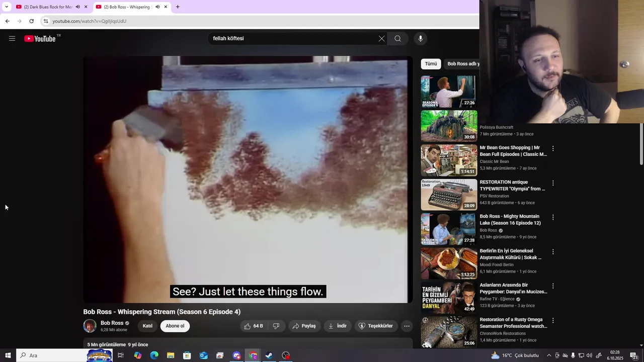Open the PSV Restoration channel link
Screen dimensions: 644x362
(x=495, y=196)
